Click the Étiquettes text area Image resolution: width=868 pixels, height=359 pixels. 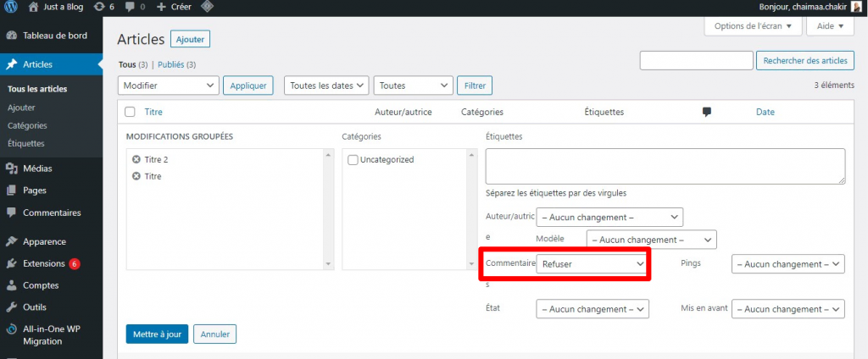(665, 166)
